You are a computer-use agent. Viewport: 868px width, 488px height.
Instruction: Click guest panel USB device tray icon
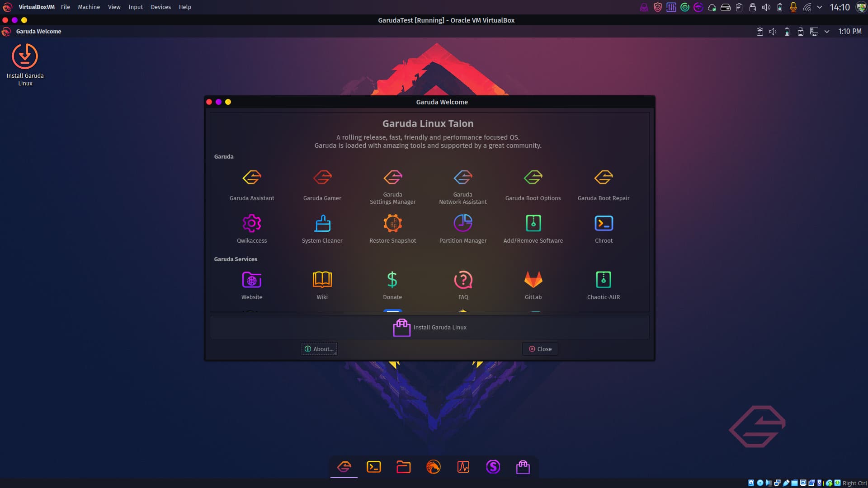tap(801, 32)
